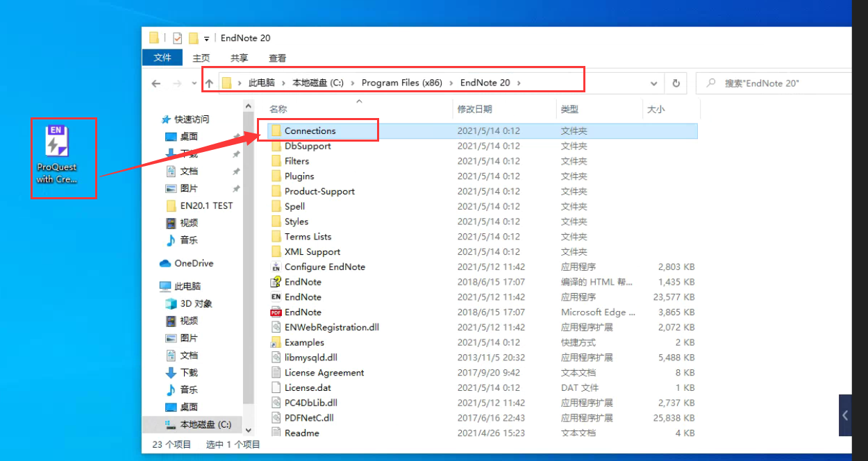This screenshot has width=868, height=461.
Task: Click the new folder icon in title bar
Action: coord(194,38)
